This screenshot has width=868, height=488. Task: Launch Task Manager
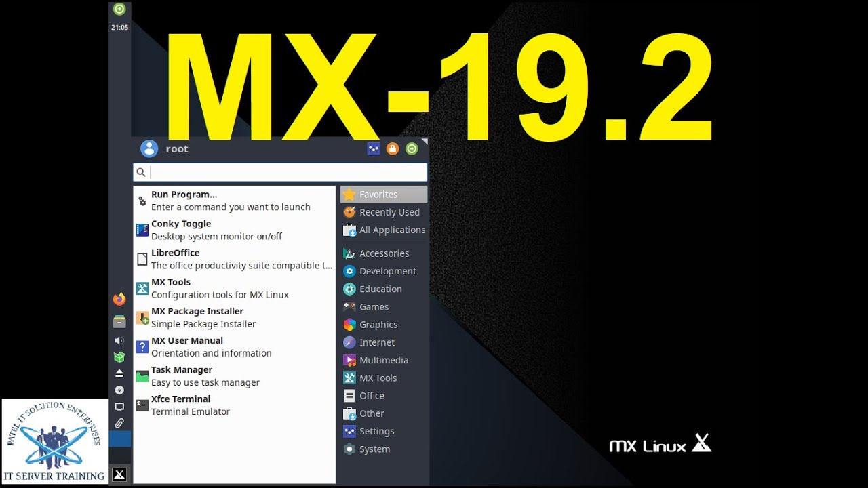coord(234,375)
